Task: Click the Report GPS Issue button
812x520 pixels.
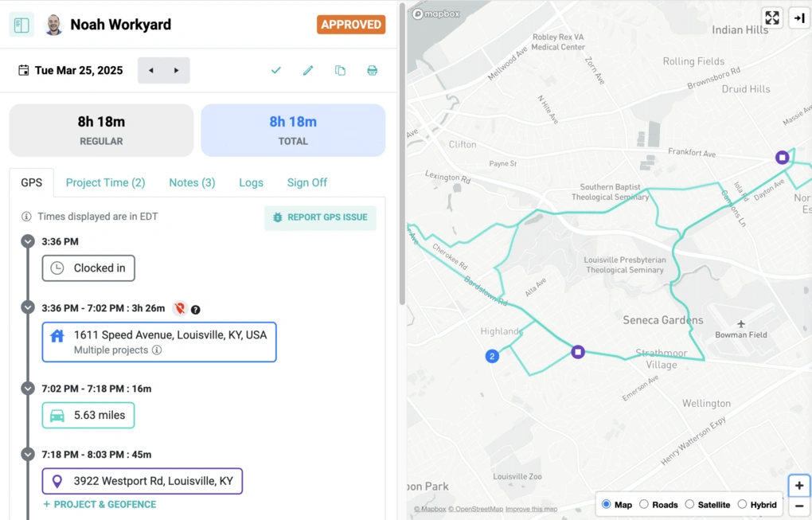Action: tap(321, 217)
